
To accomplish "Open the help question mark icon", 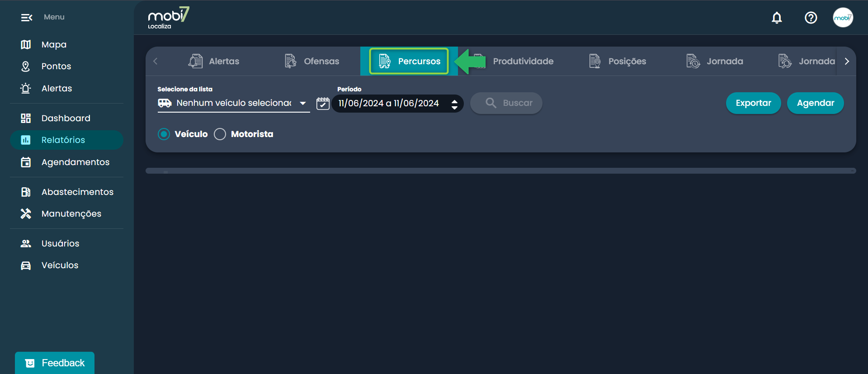I will pyautogui.click(x=811, y=18).
